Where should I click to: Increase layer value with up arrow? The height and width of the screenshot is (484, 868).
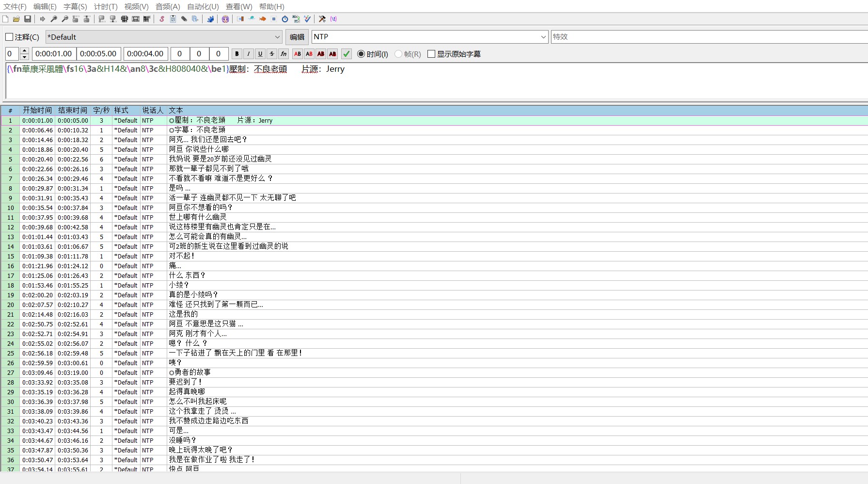(x=25, y=51)
